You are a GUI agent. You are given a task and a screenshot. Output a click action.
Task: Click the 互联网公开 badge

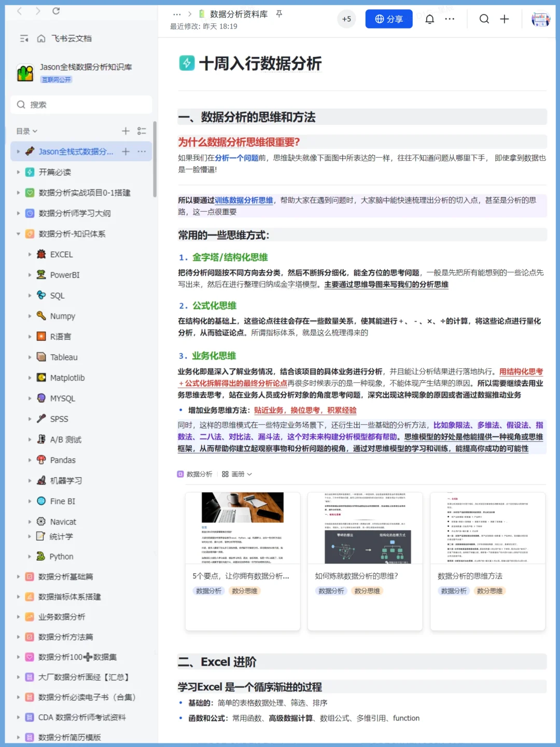pyautogui.click(x=57, y=79)
